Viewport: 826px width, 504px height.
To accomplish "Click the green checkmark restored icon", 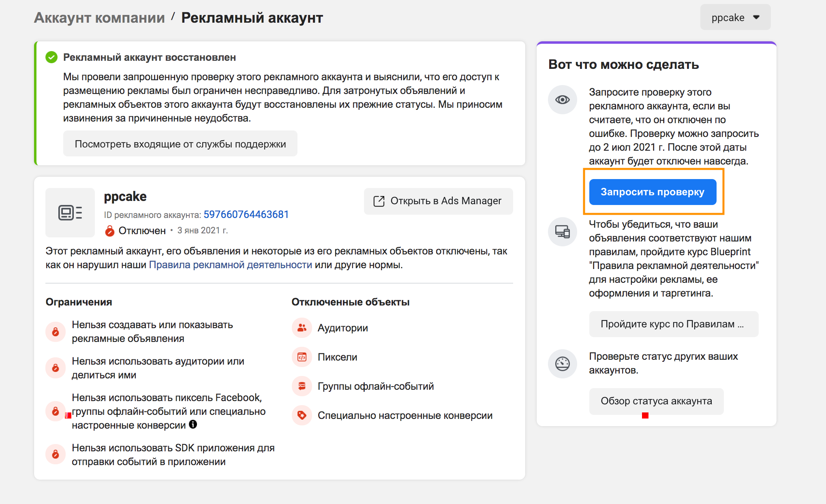I will coord(51,57).
